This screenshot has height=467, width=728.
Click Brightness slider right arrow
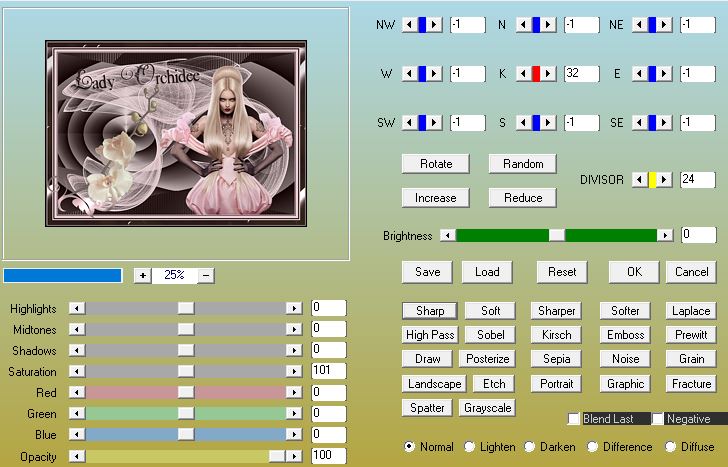point(665,235)
